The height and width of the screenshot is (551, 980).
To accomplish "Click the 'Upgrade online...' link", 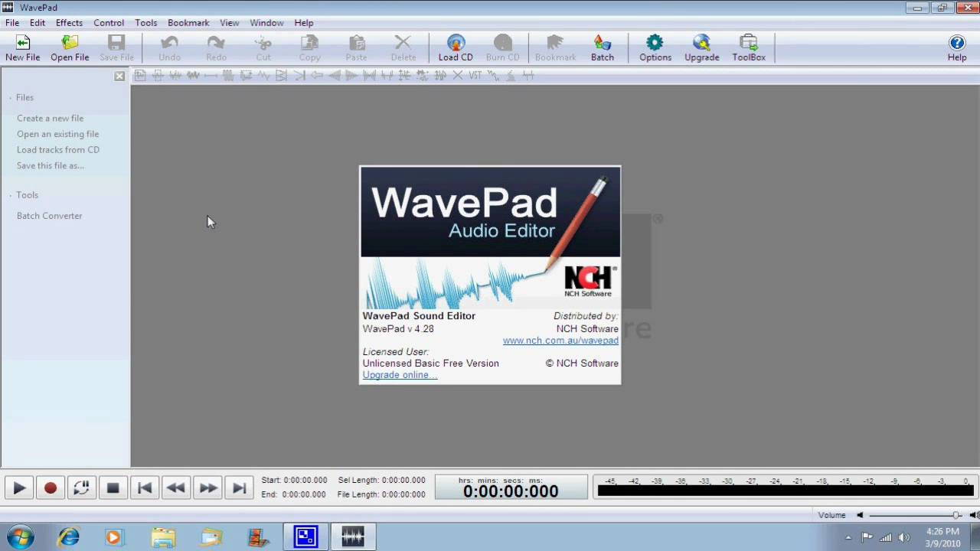I will (x=400, y=375).
